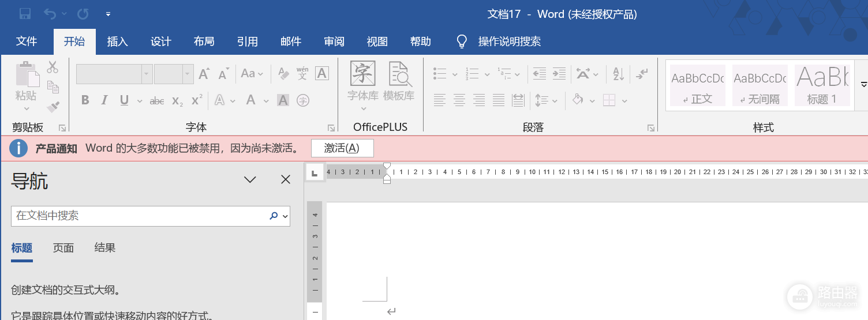The width and height of the screenshot is (868, 320).
Task: Align text right
Action: click(x=479, y=100)
